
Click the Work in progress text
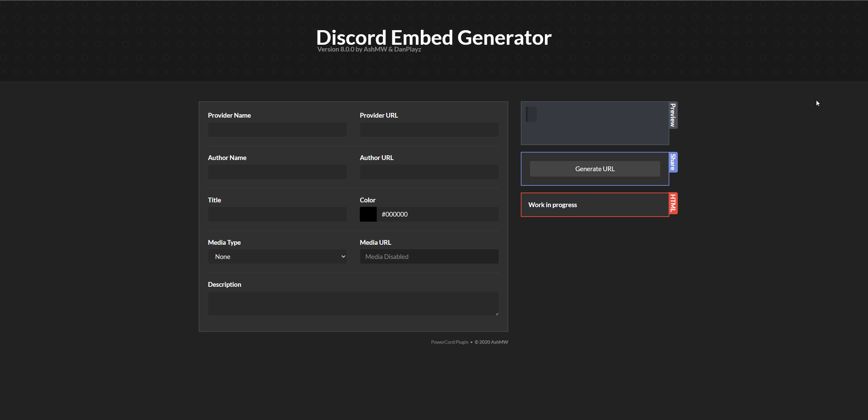[552, 205]
